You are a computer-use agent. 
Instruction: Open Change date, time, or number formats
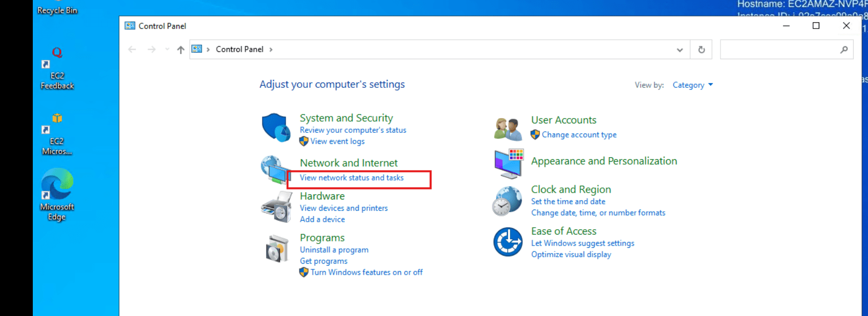click(x=598, y=213)
